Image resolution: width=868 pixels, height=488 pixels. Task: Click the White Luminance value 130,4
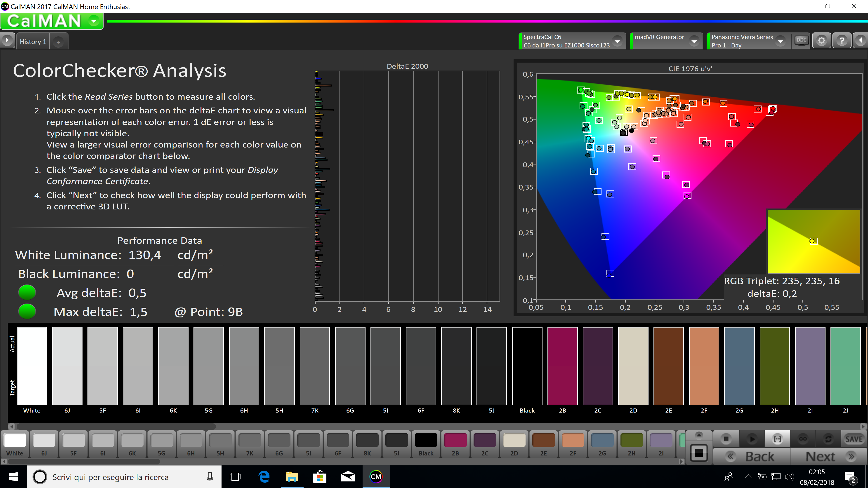click(x=145, y=255)
